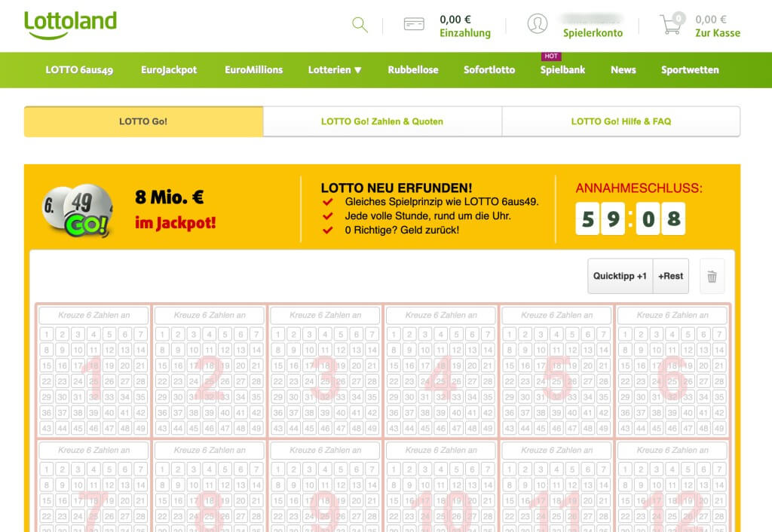Click the countdown timer digits
The height and width of the screenshot is (532, 772).
[x=630, y=219]
